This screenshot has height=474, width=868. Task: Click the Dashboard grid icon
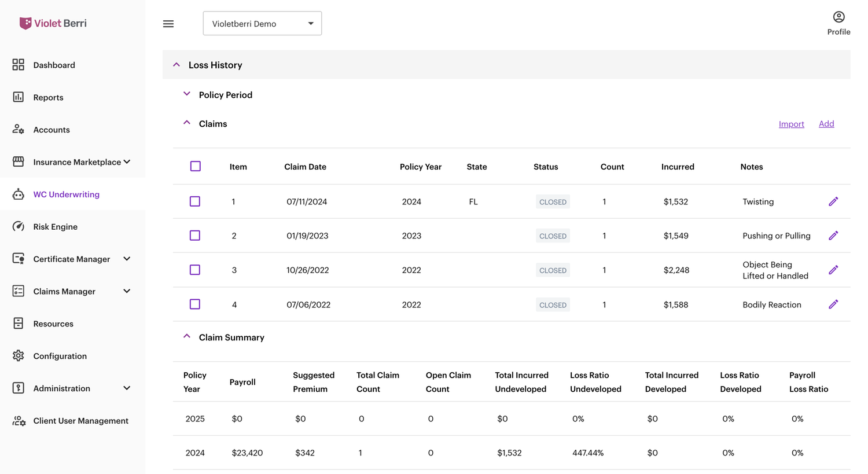[x=19, y=65]
